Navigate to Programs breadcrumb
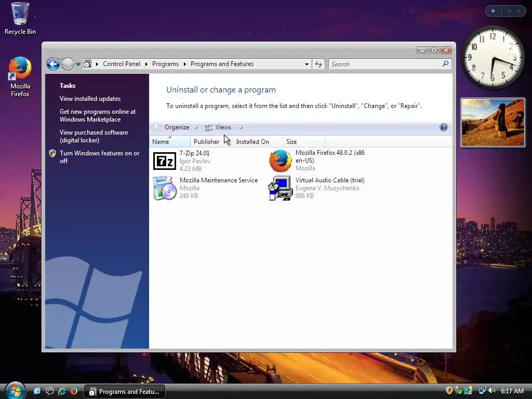532x399 pixels. pos(165,64)
